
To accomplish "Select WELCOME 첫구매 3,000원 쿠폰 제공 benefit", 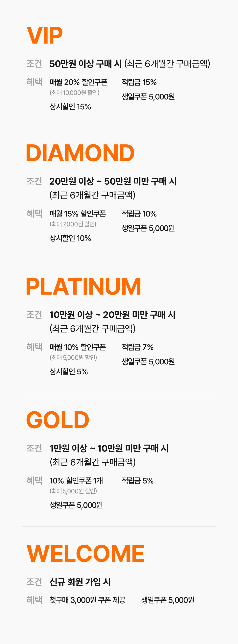I will [87, 600].
